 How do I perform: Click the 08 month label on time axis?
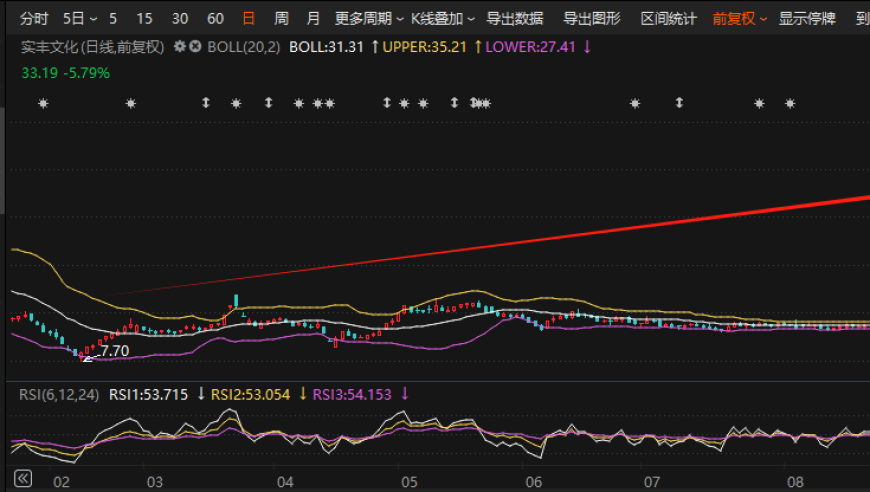pos(796,482)
